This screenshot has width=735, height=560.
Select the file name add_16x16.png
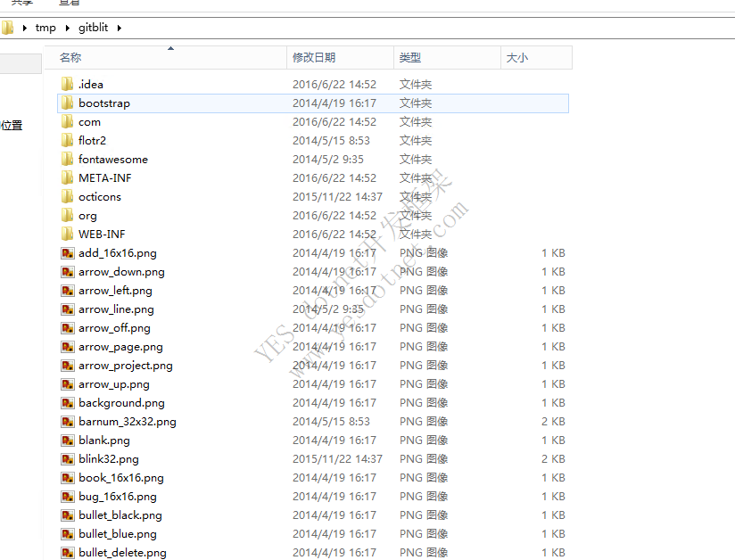(118, 253)
